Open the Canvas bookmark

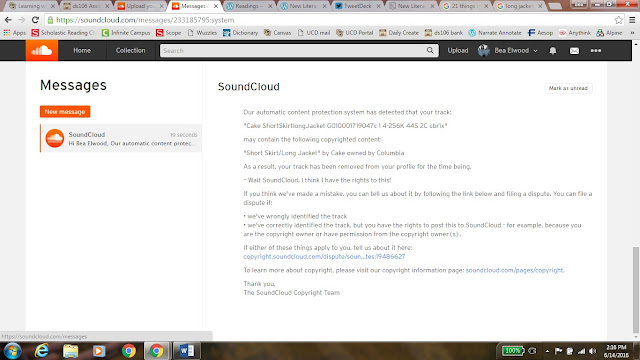278,33
